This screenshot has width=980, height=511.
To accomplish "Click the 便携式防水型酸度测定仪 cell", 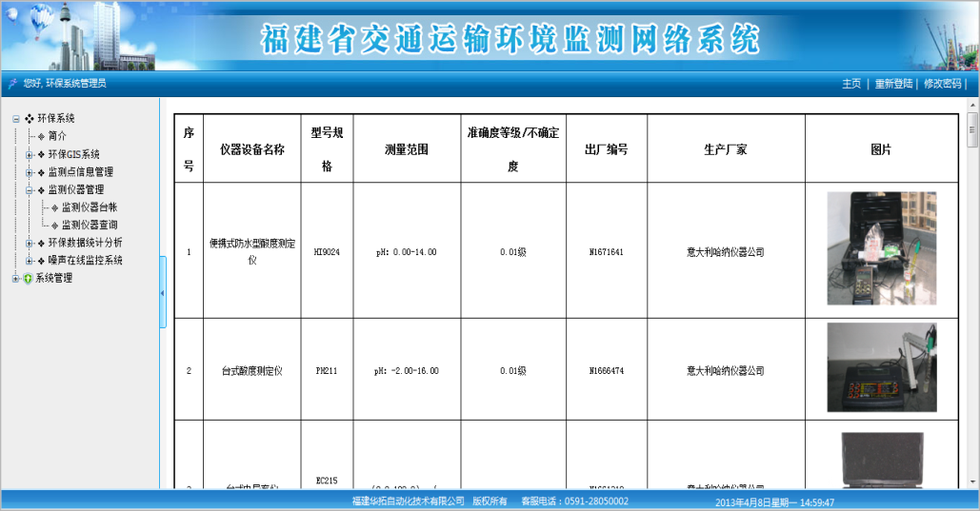I will (x=251, y=252).
